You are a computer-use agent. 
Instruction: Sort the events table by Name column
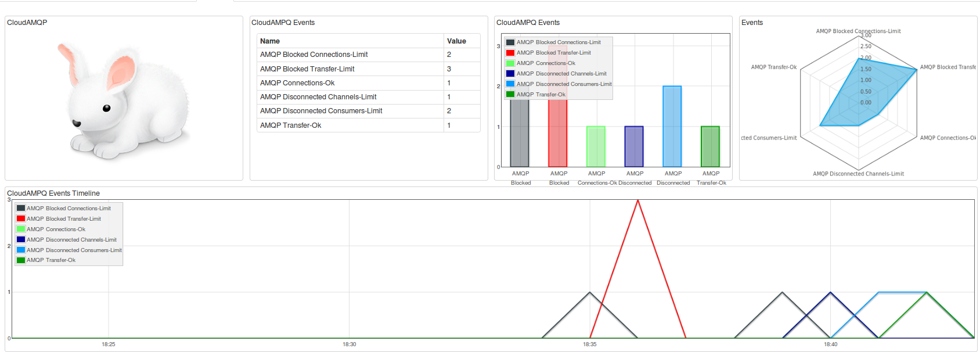tap(270, 41)
